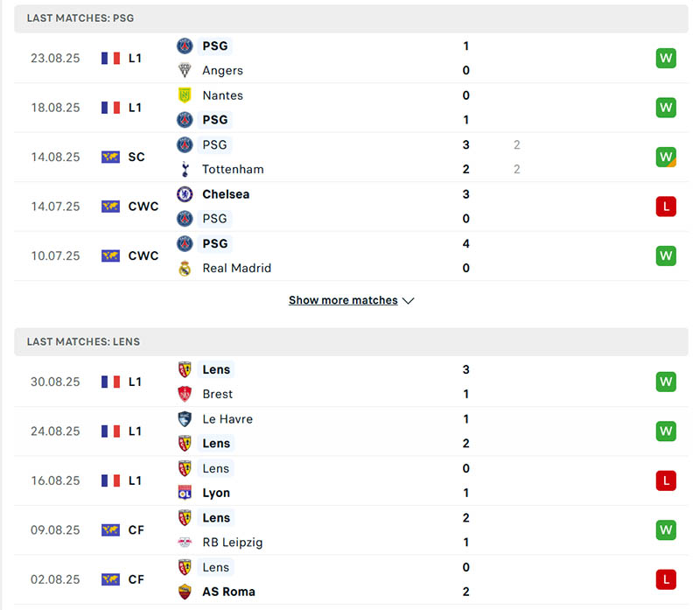Toggle the red L badge for Chelsea match
This screenshot has width=700, height=610.
tap(667, 206)
